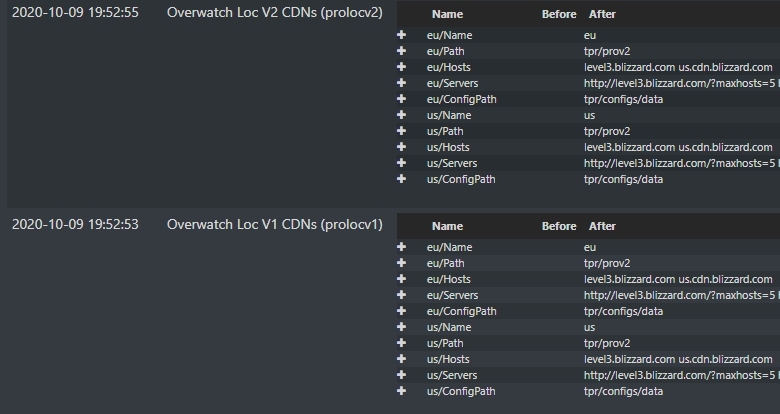This screenshot has height=414, width=780.
Task: Click plus icon beside eu/Path in prolocv1 table
Action: (x=402, y=263)
